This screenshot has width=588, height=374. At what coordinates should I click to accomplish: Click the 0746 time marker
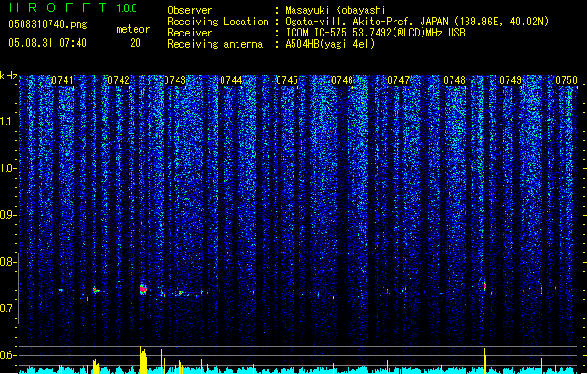click(x=342, y=80)
